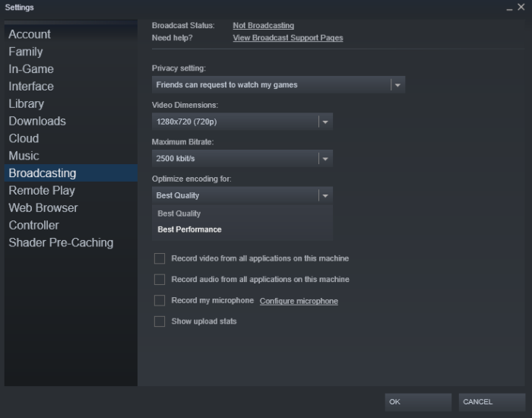Minimize the Settings window
Viewport: 532px width, 418px height.
(x=509, y=8)
